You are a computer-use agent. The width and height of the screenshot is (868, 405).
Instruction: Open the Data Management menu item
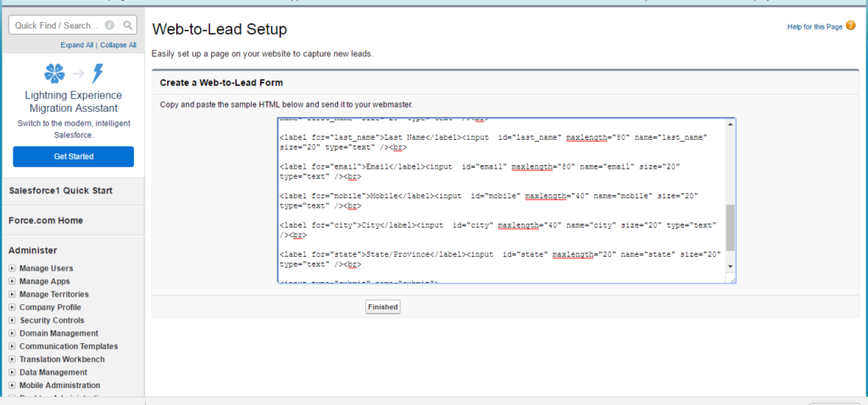tap(53, 372)
